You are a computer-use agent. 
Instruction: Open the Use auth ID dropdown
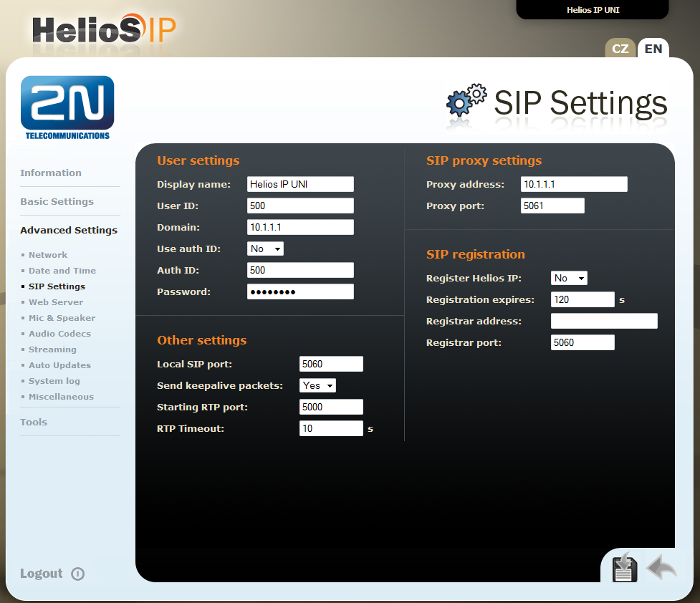265,249
